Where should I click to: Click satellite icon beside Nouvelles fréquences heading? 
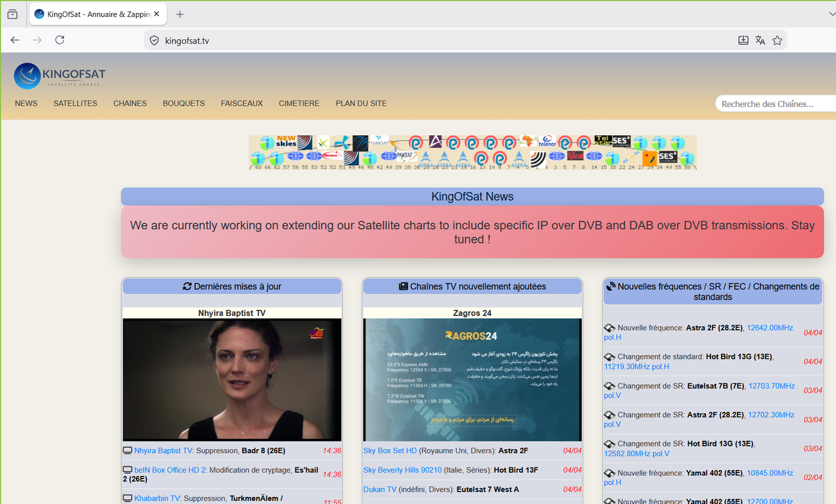(x=611, y=286)
